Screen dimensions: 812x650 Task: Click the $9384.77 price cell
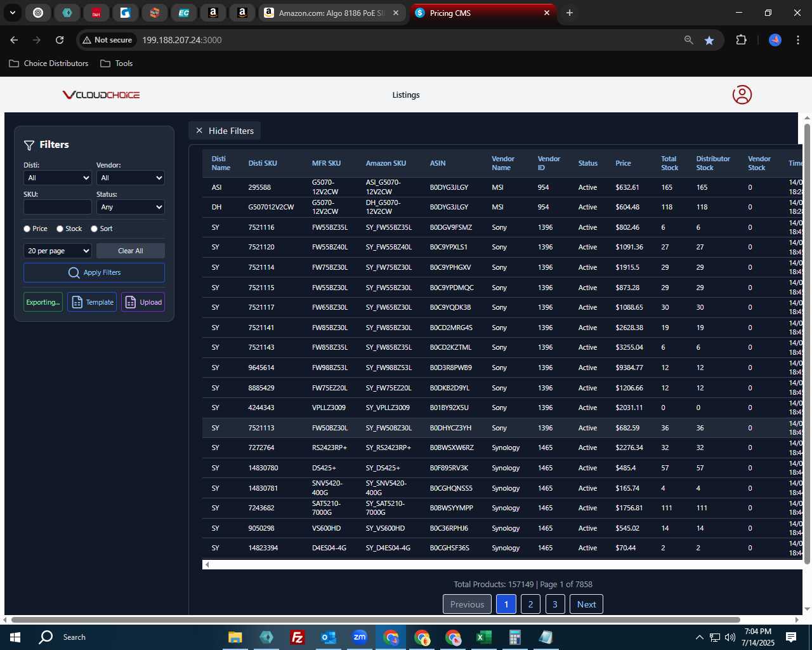click(629, 368)
